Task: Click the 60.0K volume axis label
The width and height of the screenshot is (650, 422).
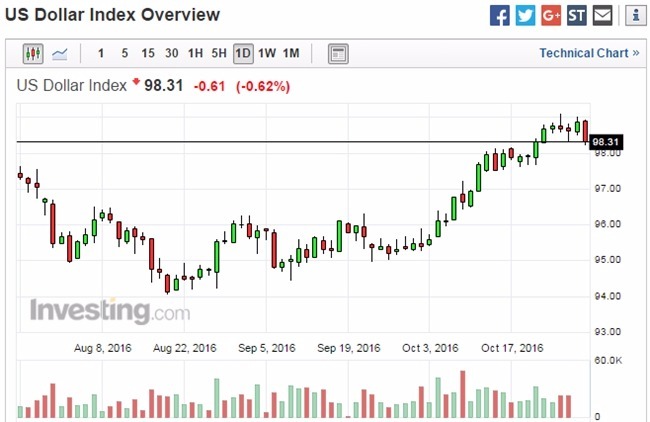Action: point(608,361)
